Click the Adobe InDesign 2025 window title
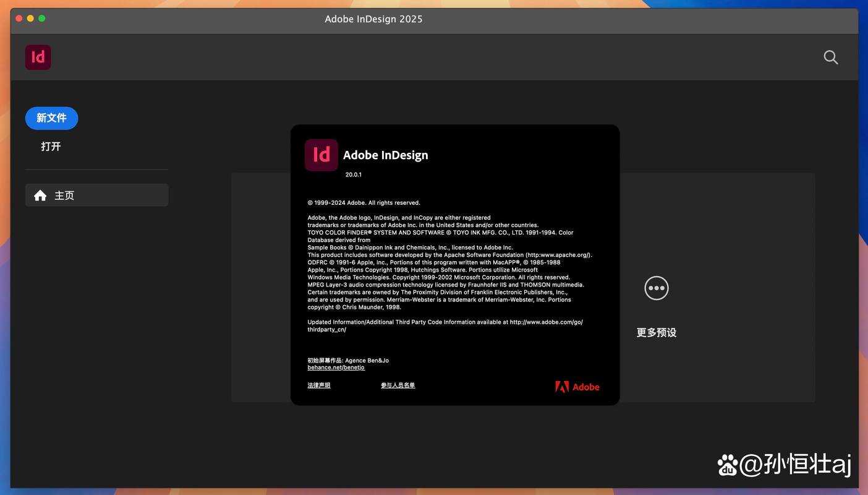Image resolution: width=868 pixels, height=495 pixels. (x=374, y=19)
